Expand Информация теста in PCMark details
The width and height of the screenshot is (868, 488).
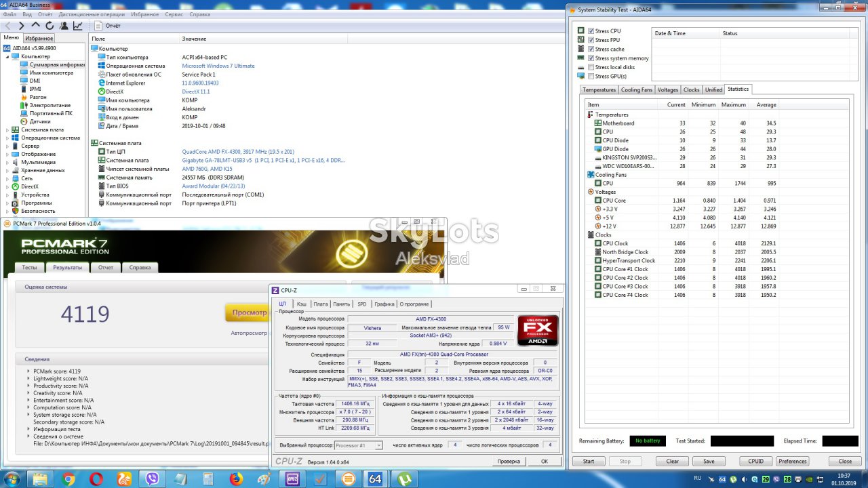click(28, 429)
